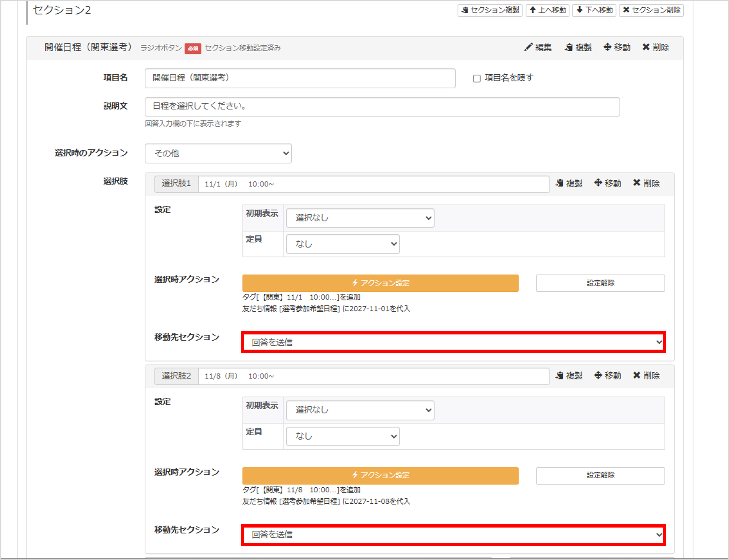Open the 定員 dropdown under 選択肢2
729x560 pixels.
342,436
